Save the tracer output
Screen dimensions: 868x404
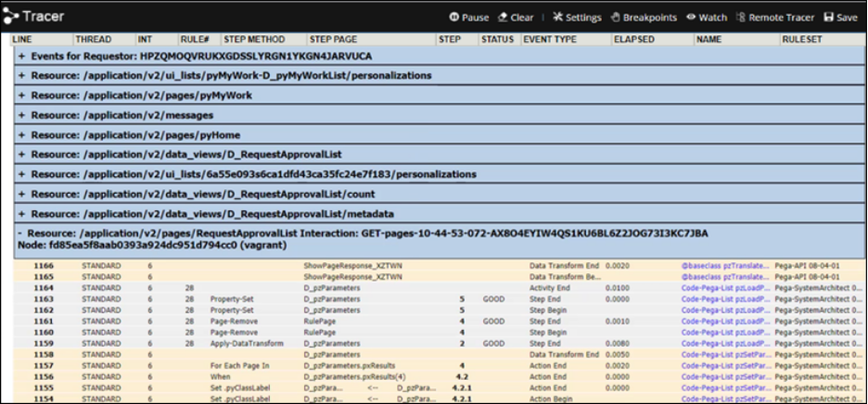coord(840,18)
